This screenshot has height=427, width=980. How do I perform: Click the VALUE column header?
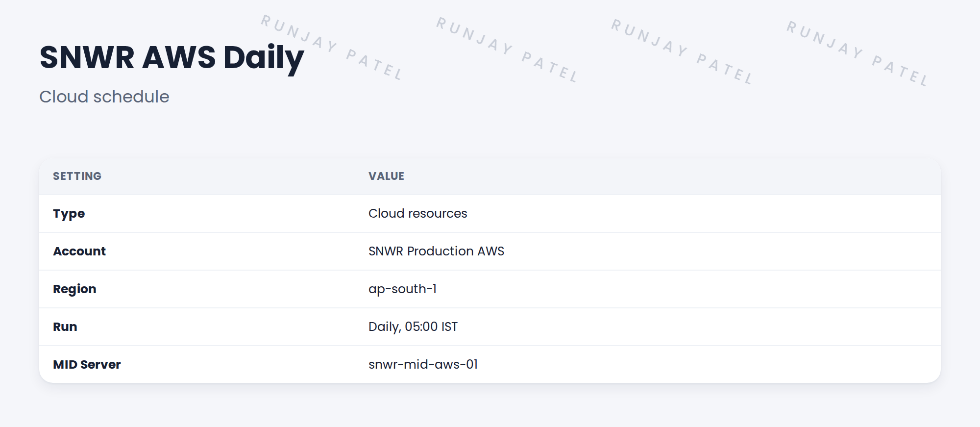(x=386, y=176)
